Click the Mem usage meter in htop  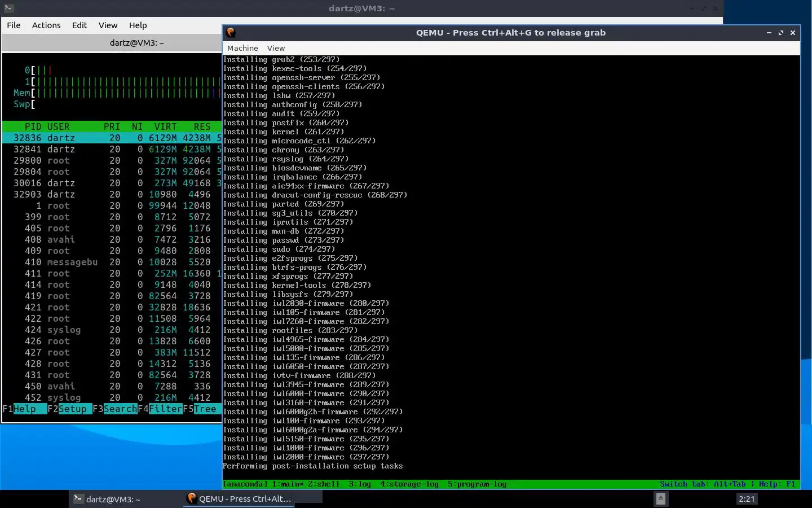click(x=117, y=93)
